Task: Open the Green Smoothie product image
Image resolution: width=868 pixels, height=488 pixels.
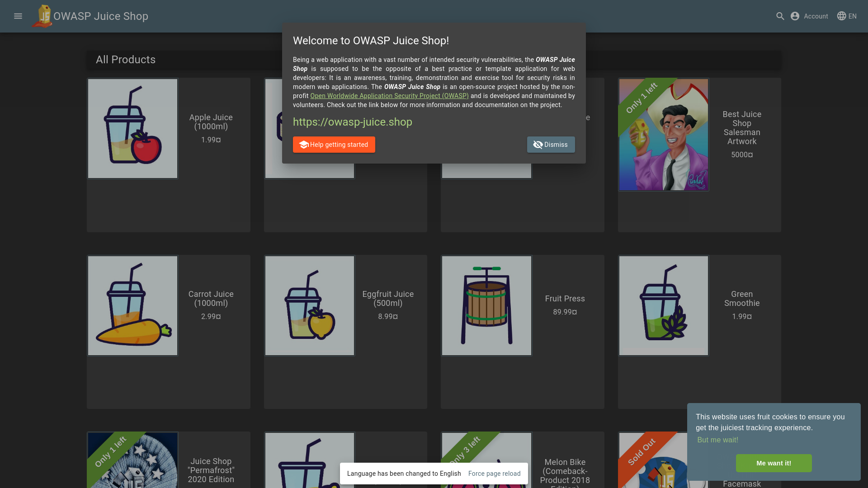Action: [663, 306]
